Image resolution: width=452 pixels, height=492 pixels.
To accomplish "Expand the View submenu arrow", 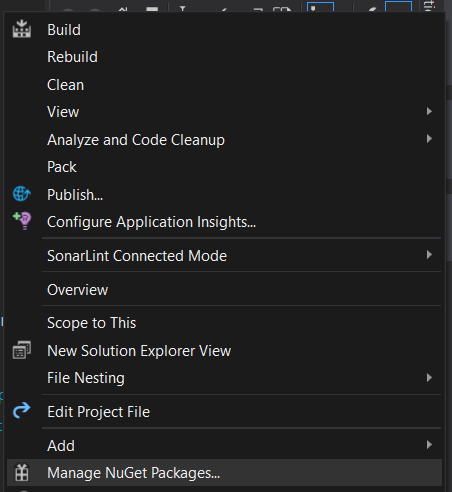I will click(x=429, y=111).
